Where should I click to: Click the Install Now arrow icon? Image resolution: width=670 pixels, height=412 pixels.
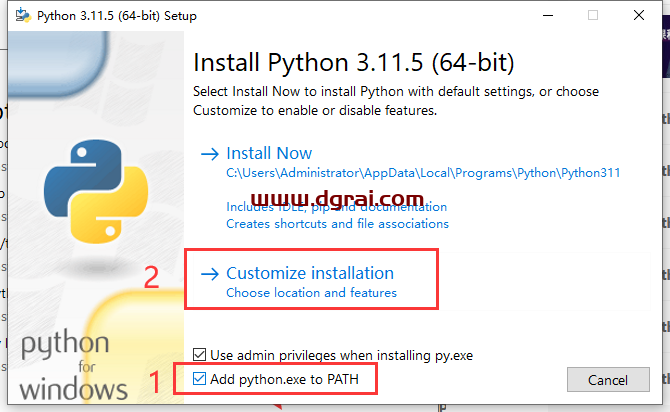point(210,154)
